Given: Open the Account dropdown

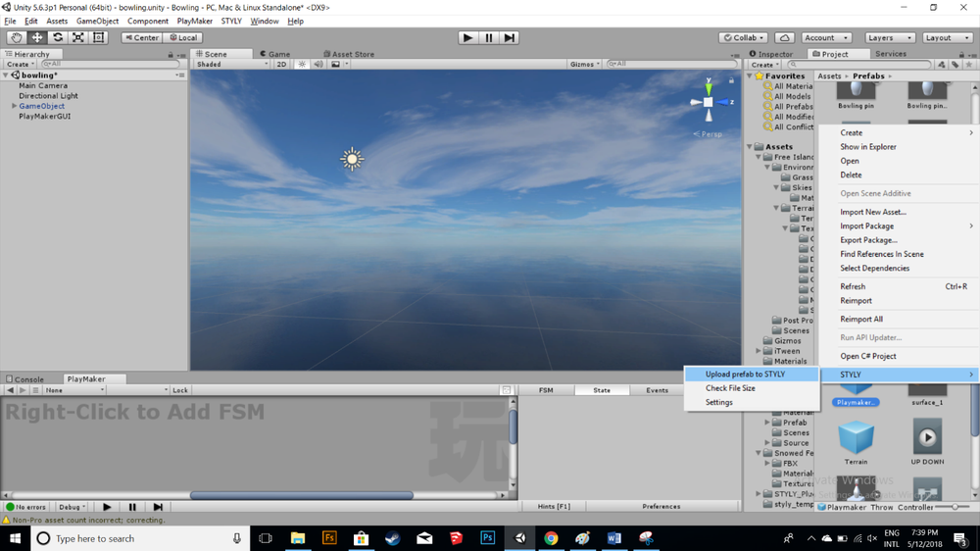Looking at the screenshot, I should click(825, 37).
